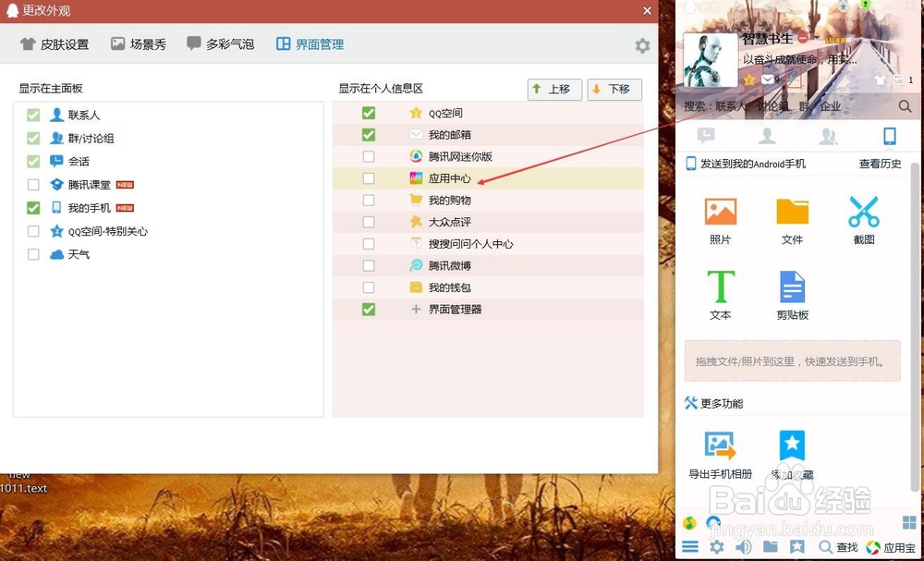
Task: Click the T-shirt skin icon in QQ panel
Action: coord(880,79)
